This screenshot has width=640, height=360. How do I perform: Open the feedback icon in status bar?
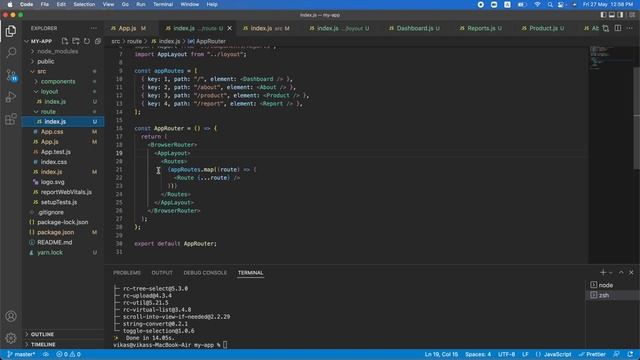617,354
